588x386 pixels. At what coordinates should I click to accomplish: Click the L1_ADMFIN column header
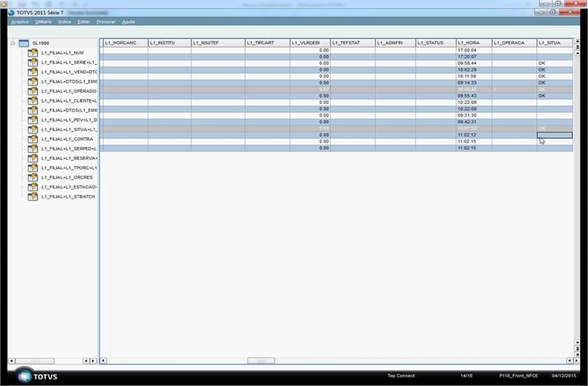[x=395, y=43]
